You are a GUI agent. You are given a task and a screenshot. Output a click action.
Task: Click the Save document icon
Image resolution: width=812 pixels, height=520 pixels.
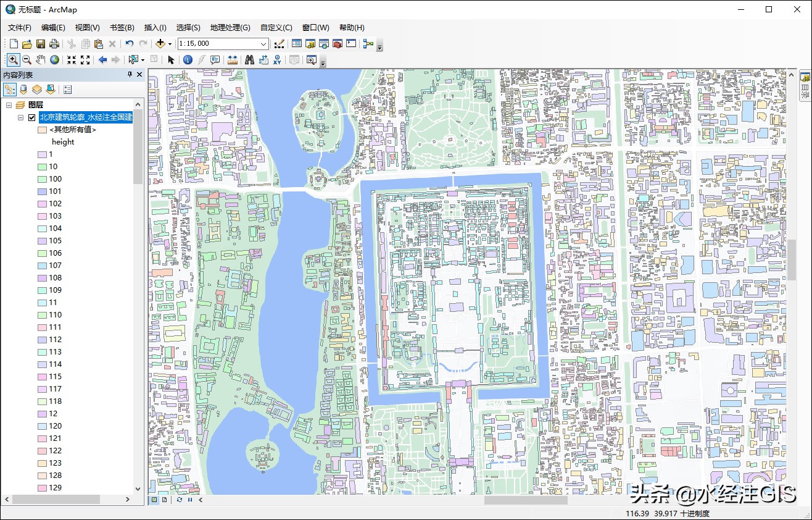click(41, 44)
